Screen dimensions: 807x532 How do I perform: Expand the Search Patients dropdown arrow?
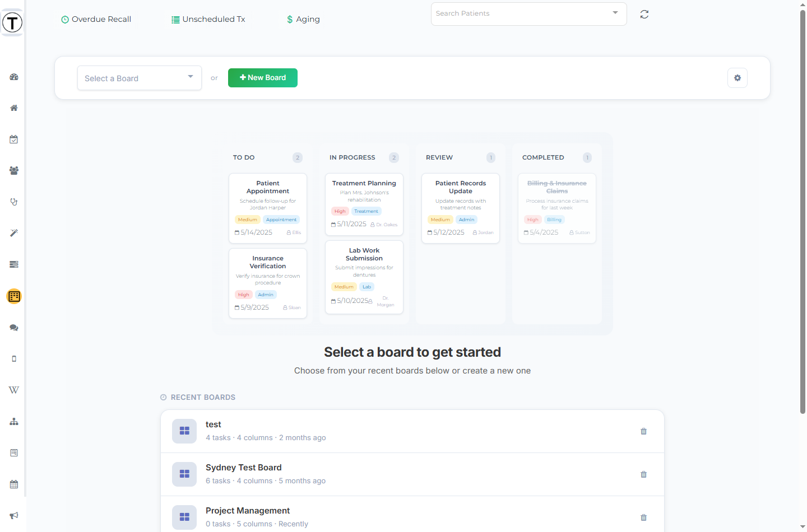coord(615,13)
